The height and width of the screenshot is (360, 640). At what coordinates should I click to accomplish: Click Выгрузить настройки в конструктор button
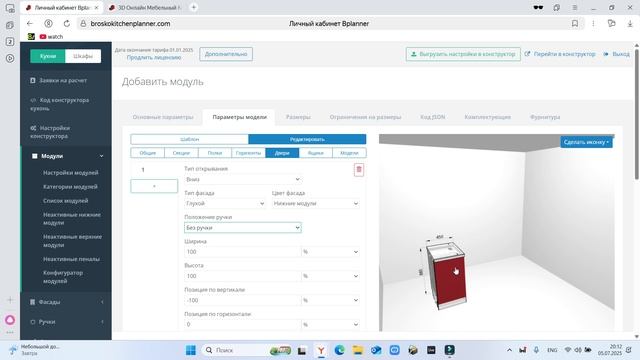coord(463,54)
